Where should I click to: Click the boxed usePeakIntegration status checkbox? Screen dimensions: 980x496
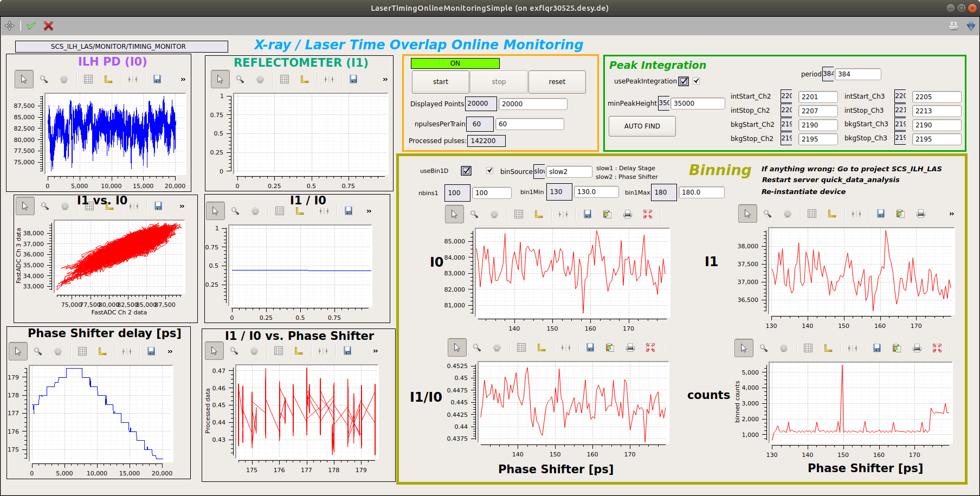click(x=684, y=81)
